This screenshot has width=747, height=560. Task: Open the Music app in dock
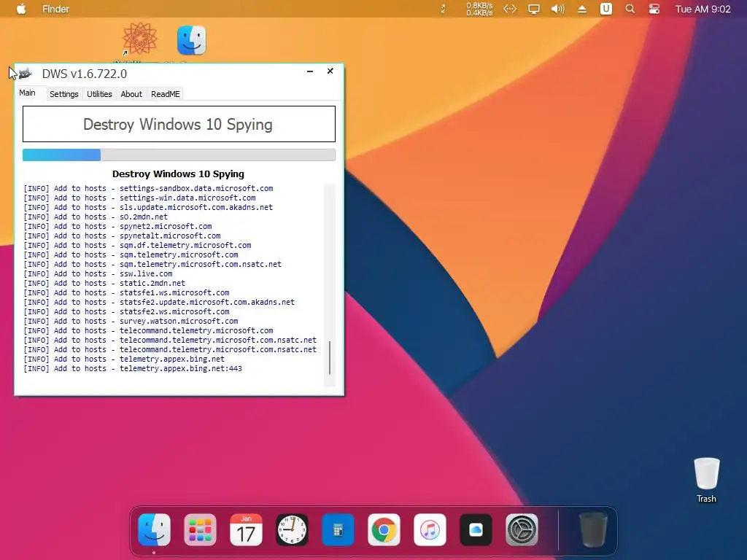coord(430,529)
